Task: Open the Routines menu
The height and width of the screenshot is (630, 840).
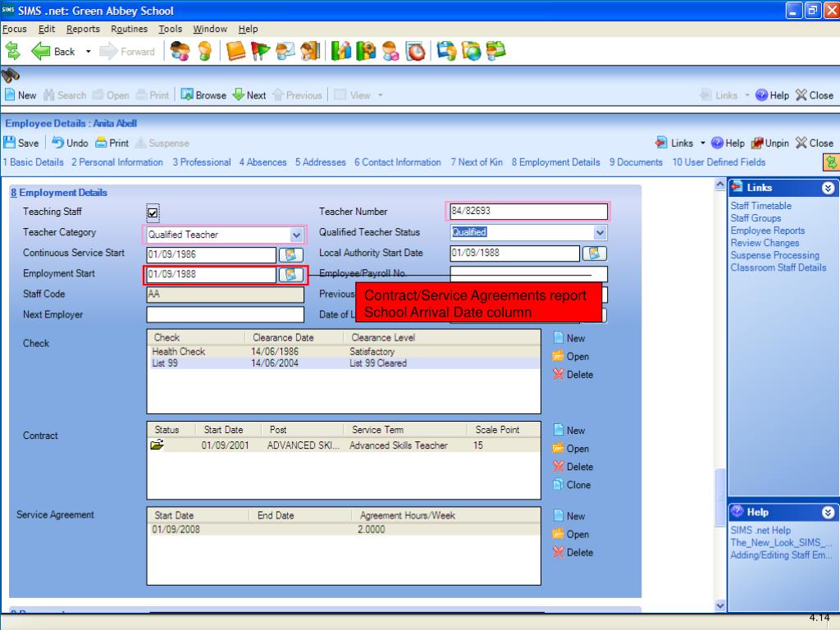Action: click(x=130, y=29)
